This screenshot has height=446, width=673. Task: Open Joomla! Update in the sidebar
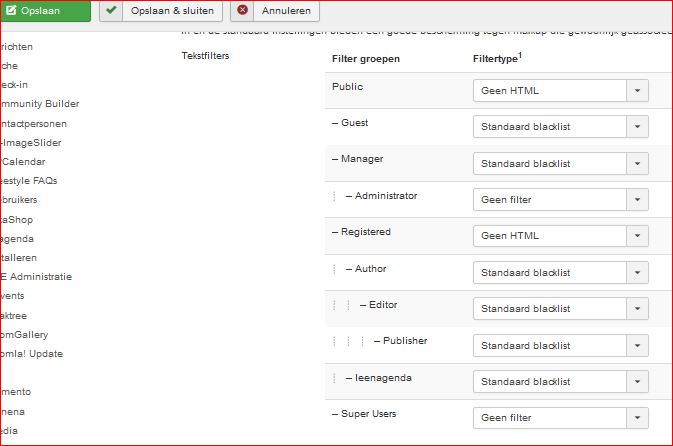tap(32, 354)
